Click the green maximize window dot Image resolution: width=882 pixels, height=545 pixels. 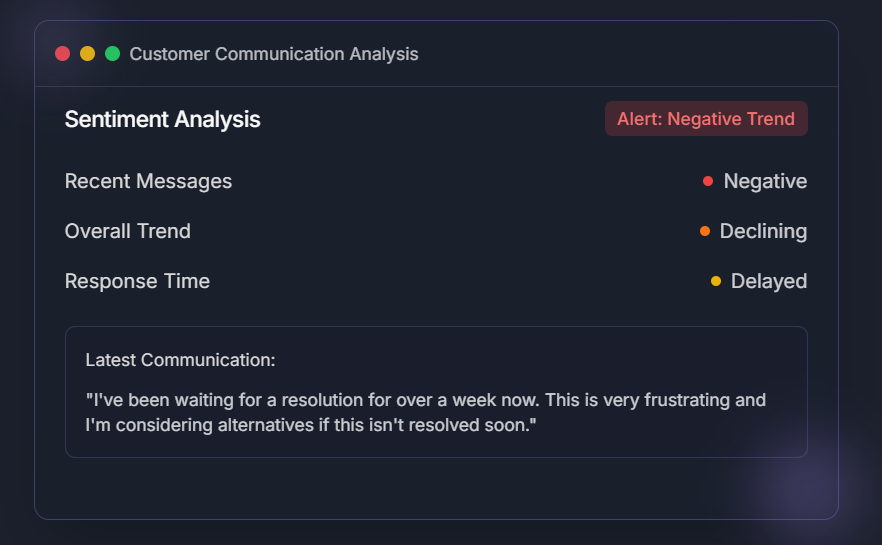point(112,54)
